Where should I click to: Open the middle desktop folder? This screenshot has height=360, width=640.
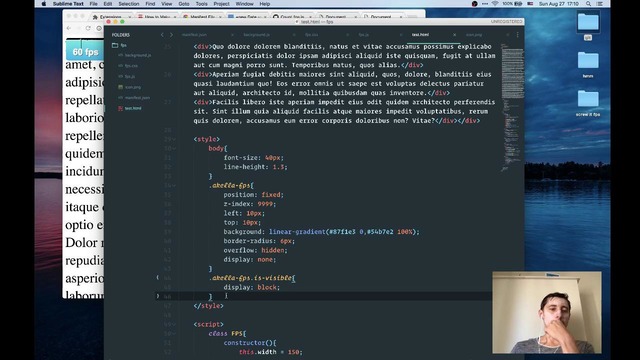[588, 61]
